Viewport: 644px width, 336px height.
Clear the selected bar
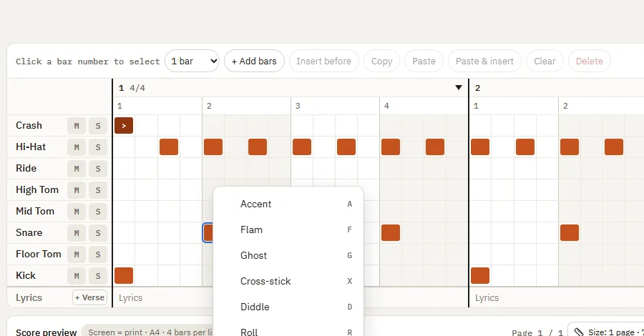[x=545, y=61]
